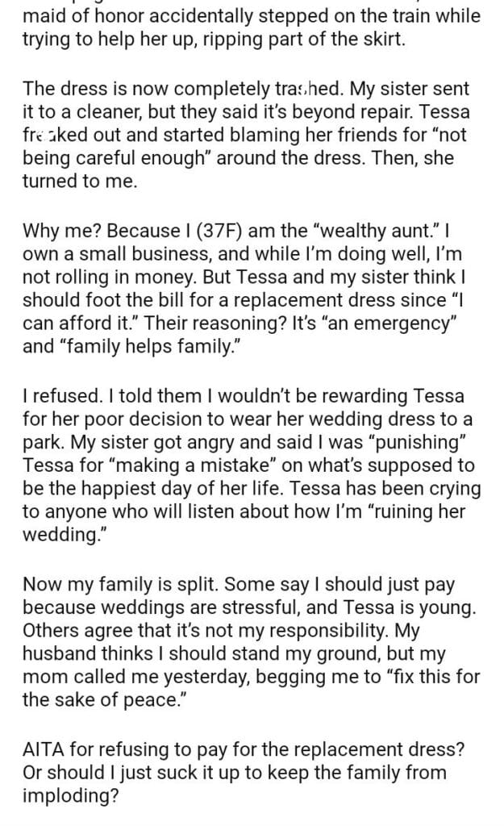Click the word "imploding?" at the end
This screenshot has height=826, width=504.
click(x=65, y=791)
